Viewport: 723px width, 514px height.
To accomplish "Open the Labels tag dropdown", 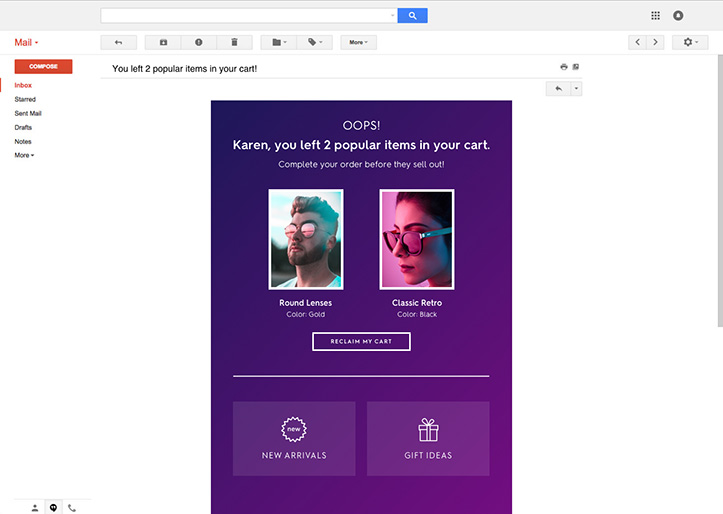I will 314,42.
